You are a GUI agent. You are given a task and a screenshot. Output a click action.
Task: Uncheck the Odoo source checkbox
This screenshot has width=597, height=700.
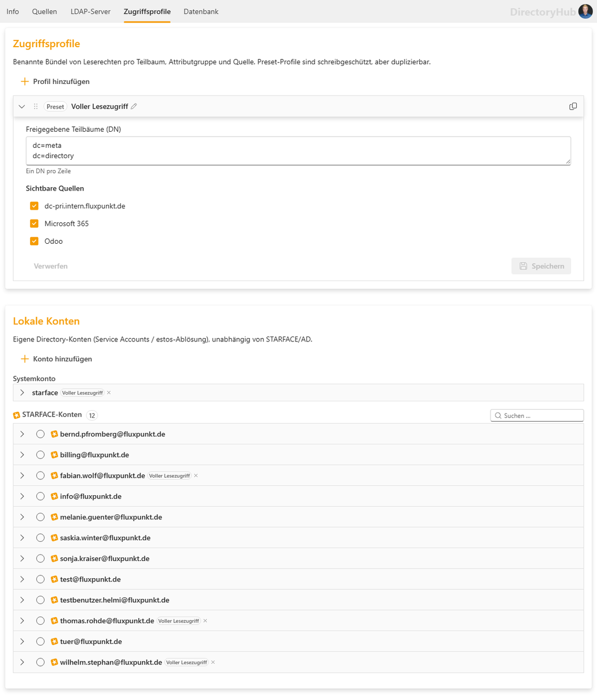34,241
